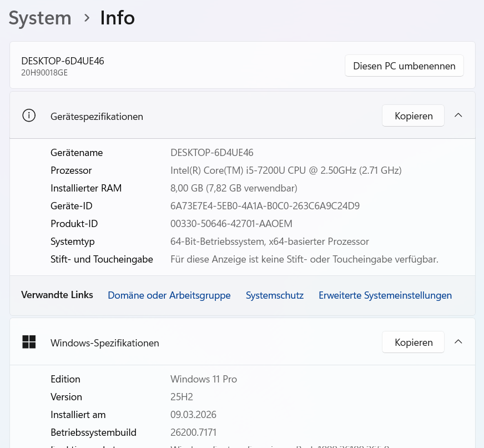Select the build number 26200.7171
The width and height of the screenshot is (484, 448).
[x=193, y=432]
